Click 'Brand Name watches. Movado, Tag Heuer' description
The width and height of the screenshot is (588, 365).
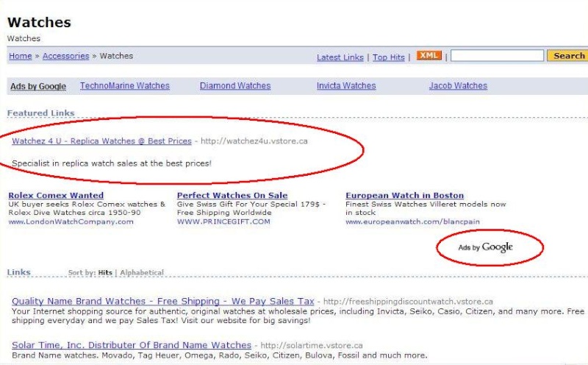[219, 355]
